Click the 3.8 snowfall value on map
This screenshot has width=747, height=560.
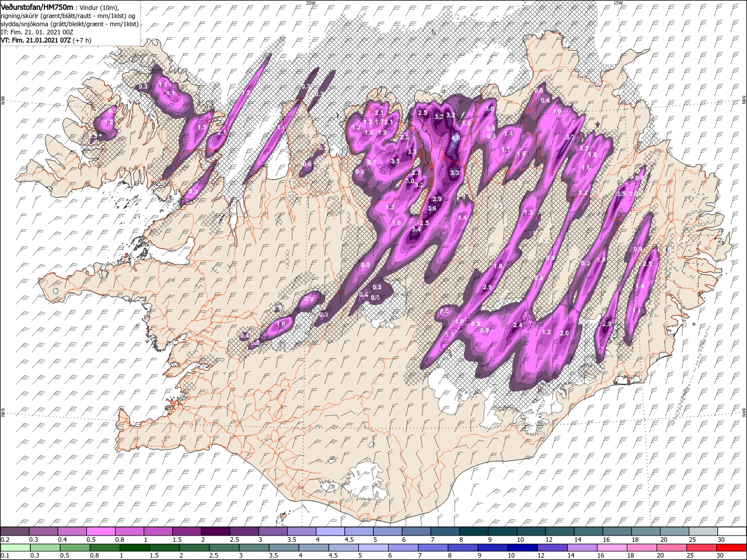pos(490,108)
